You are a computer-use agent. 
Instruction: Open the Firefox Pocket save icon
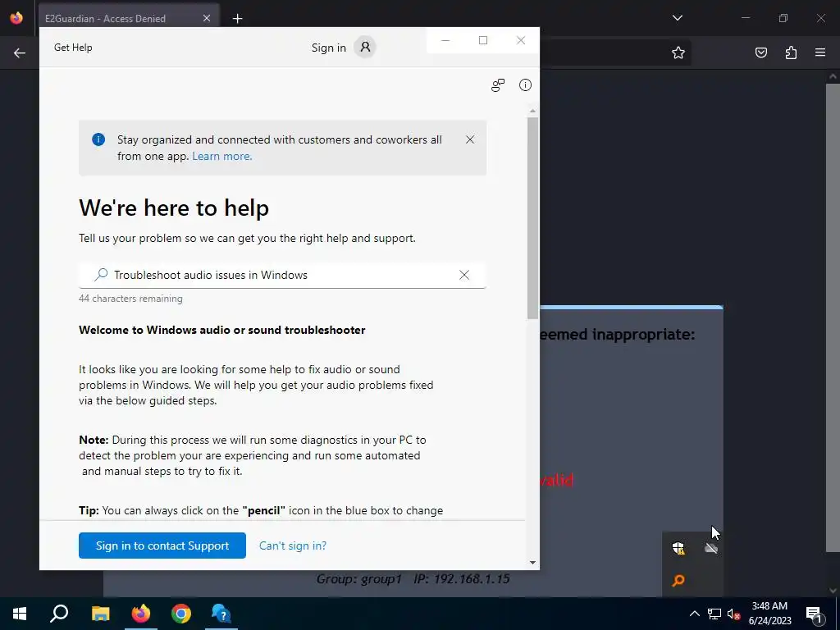[760, 52]
